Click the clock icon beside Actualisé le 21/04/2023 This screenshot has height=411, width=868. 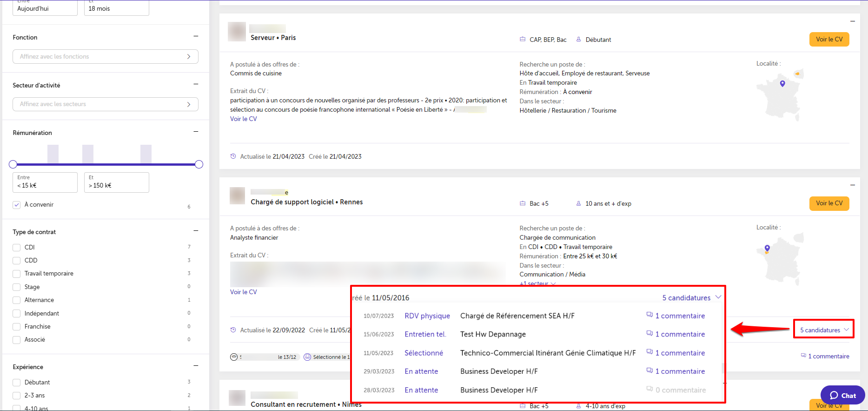(233, 156)
